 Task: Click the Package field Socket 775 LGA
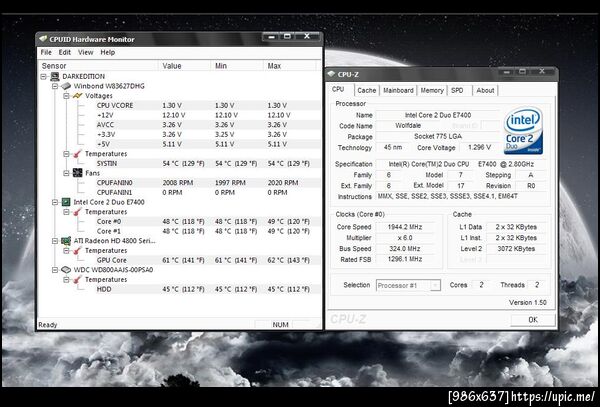point(438,136)
